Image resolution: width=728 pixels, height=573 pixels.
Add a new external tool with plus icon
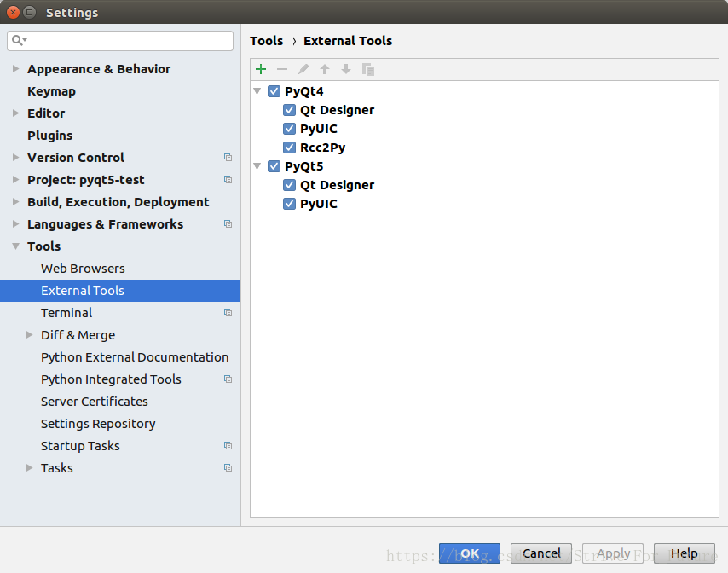(261, 70)
